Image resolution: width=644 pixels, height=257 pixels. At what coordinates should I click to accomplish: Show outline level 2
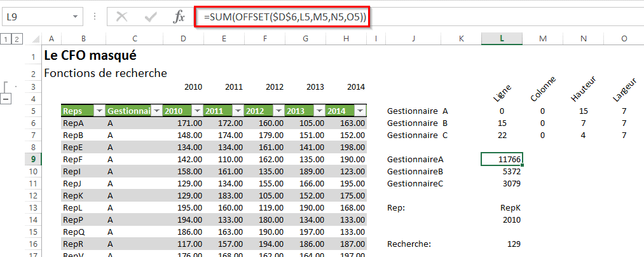point(17,39)
